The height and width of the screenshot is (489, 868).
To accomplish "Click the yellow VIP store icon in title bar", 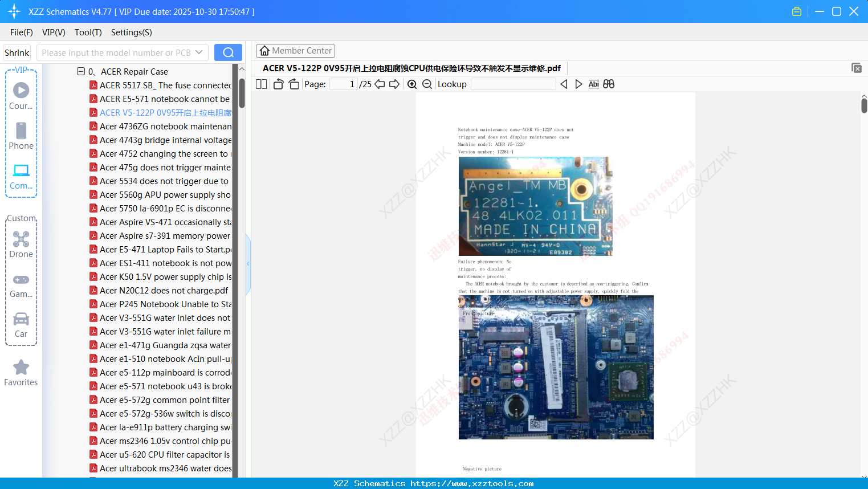I will tap(797, 11).
